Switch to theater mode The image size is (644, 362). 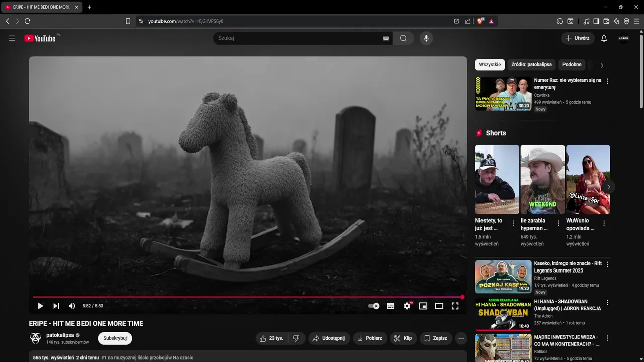439,306
